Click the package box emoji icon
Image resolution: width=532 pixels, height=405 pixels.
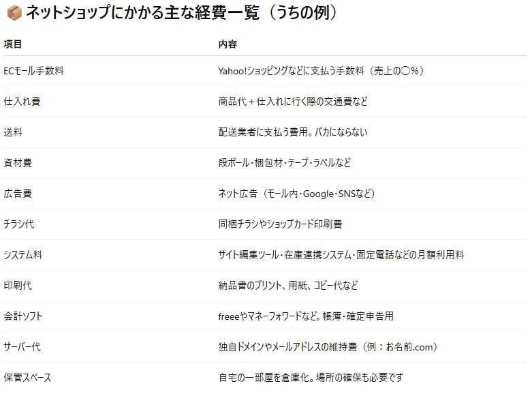coord(14,13)
